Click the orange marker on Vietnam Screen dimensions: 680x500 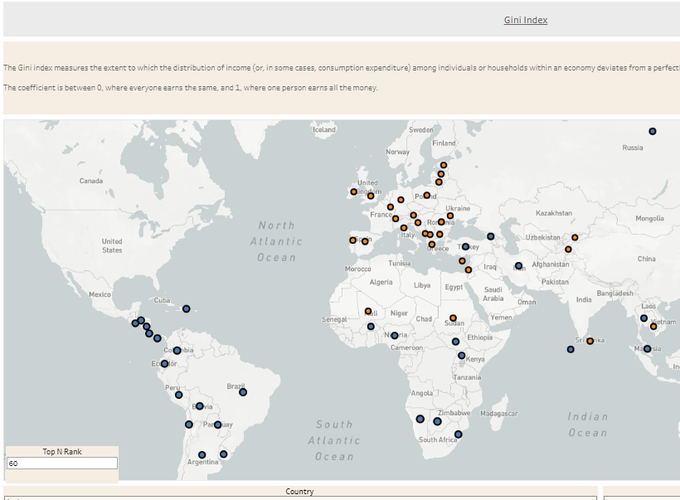654,325
